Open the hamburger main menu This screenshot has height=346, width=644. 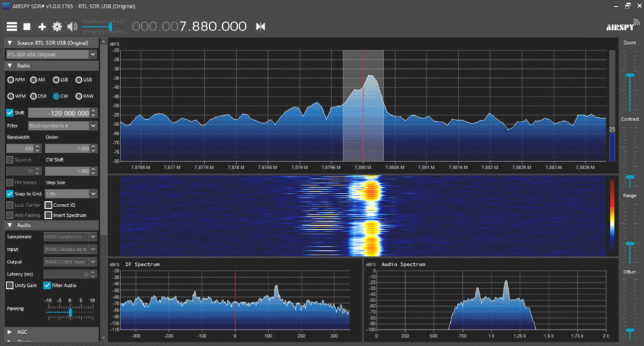coord(12,26)
